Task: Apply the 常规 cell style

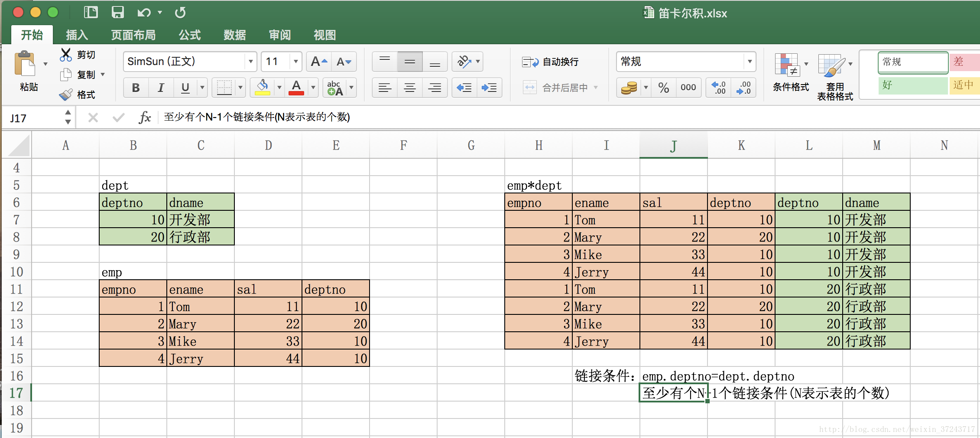Action: point(913,62)
